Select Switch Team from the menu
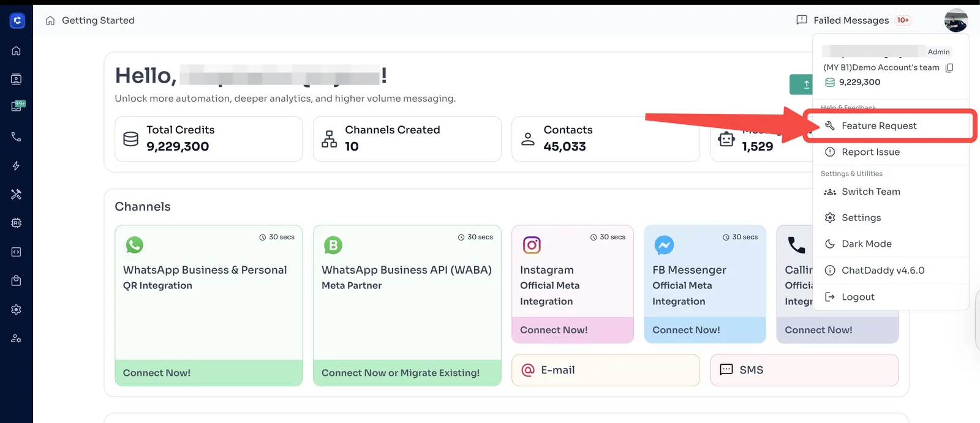This screenshot has width=980, height=423. click(x=870, y=192)
